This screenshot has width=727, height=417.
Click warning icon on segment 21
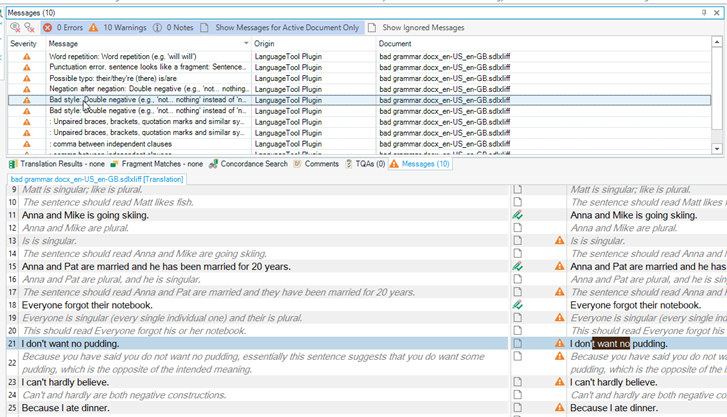560,344
